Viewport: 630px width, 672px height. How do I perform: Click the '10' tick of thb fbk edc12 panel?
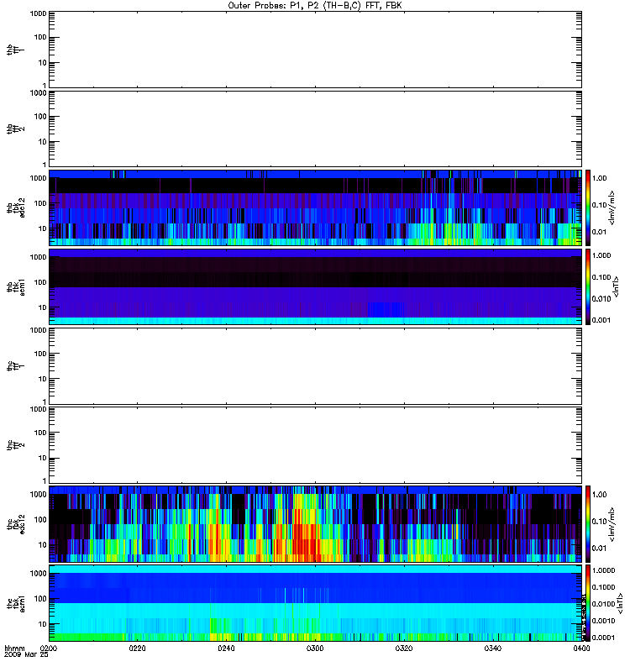pyautogui.click(x=43, y=228)
